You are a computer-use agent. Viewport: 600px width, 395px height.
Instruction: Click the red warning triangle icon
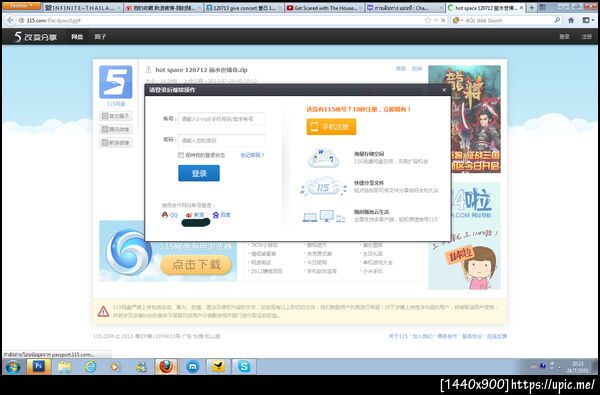point(103,312)
